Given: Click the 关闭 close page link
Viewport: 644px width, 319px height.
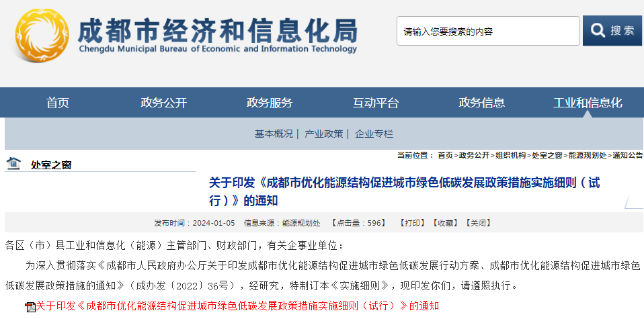Looking at the screenshot, I should 477,223.
